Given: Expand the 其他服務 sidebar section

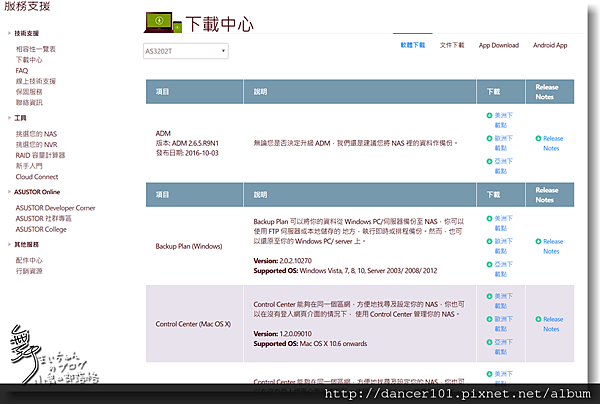Looking at the screenshot, I should click(24, 244).
